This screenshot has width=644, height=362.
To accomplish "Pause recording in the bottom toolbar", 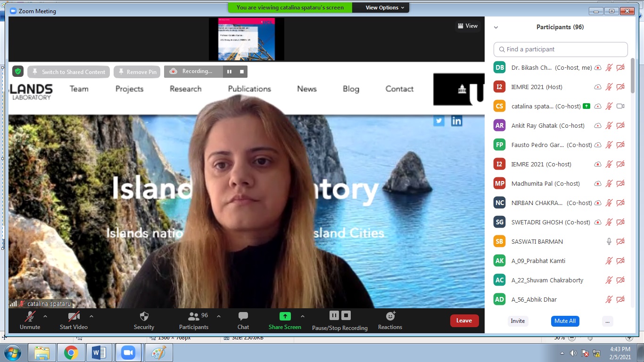I will (334, 315).
